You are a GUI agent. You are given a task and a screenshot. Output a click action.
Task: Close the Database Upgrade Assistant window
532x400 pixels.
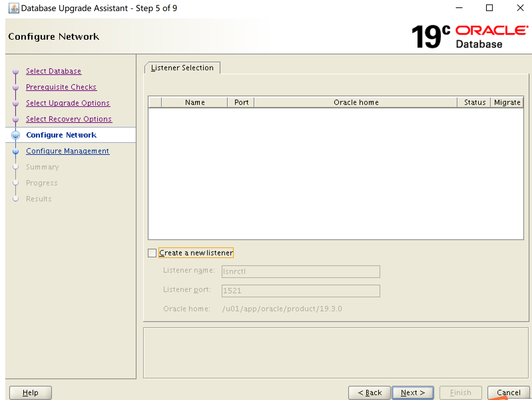520,8
